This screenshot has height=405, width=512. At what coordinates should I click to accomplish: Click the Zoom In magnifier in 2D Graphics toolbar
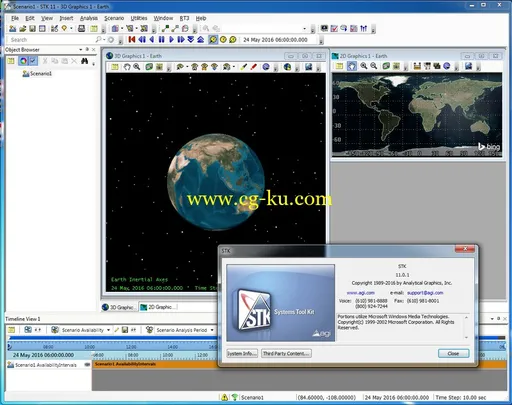tap(364, 66)
